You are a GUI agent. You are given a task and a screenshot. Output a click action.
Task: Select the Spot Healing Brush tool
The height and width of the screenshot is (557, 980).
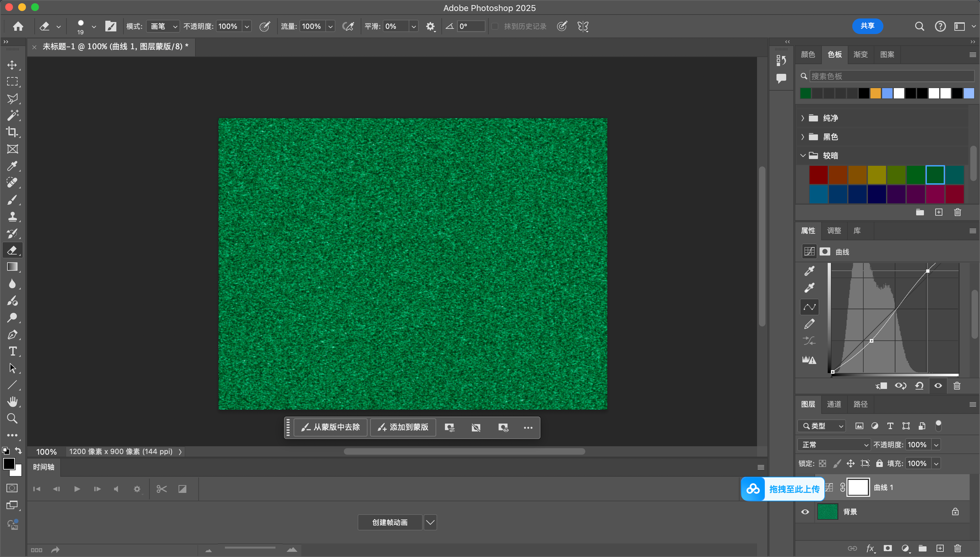[12, 182]
